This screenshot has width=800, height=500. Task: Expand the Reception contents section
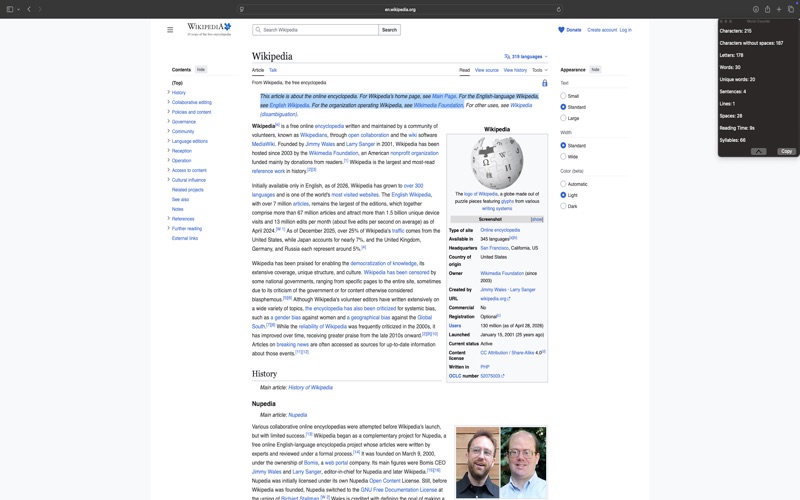(x=168, y=151)
